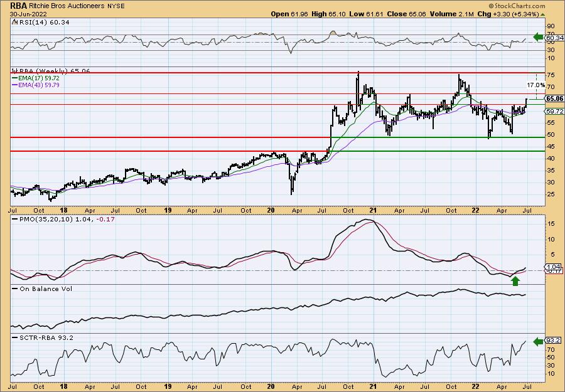Click the 45 price axis label
565x392 pixels.
coord(551,147)
